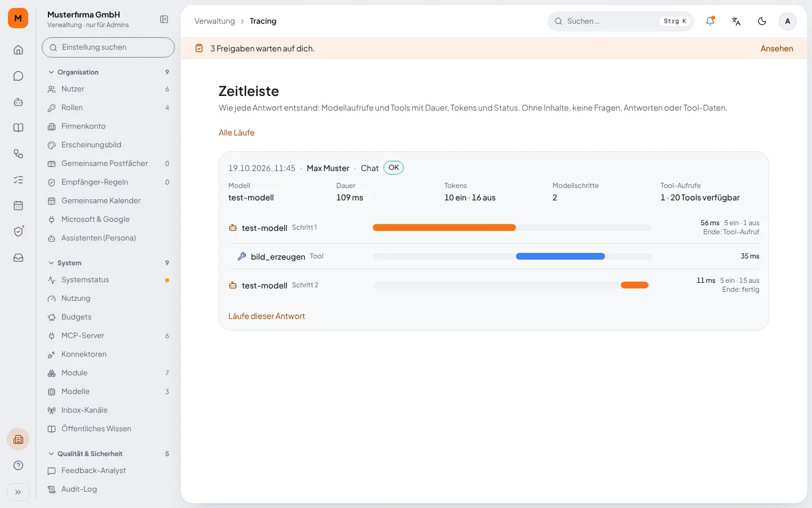
Task: Open the language translate icon
Action: click(x=736, y=21)
